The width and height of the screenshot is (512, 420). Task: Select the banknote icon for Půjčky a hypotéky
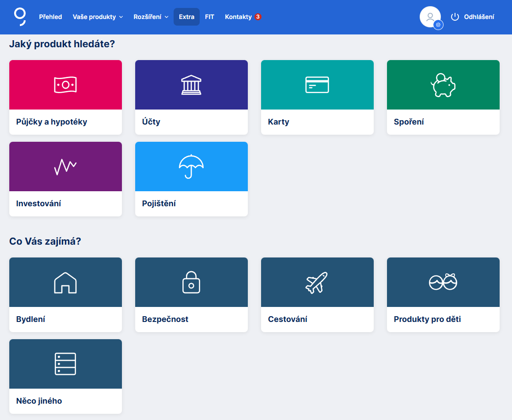point(65,84)
